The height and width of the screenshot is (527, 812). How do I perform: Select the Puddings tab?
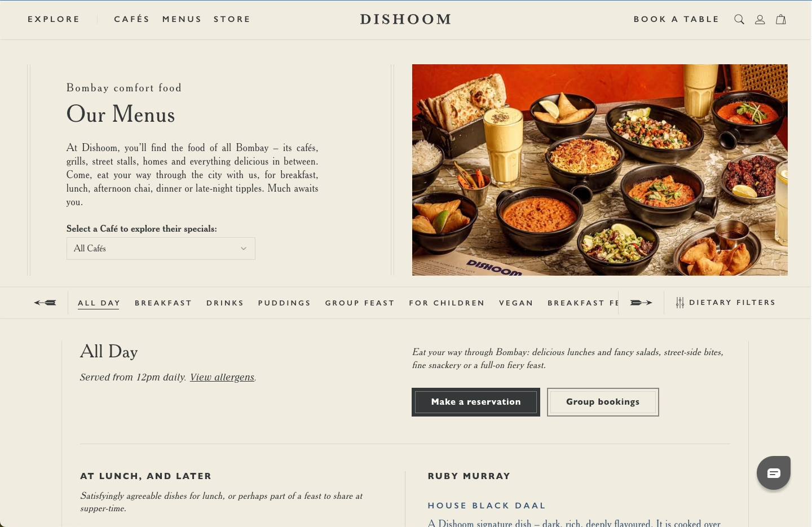284,303
